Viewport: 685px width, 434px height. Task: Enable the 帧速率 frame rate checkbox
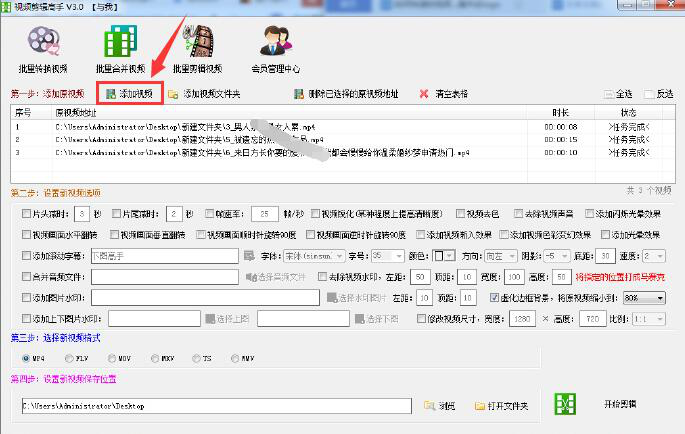[x=210, y=214]
